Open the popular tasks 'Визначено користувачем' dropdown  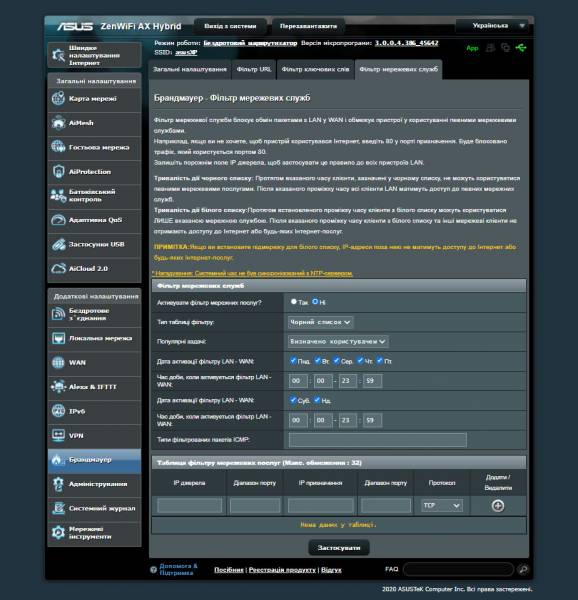click(x=338, y=341)
